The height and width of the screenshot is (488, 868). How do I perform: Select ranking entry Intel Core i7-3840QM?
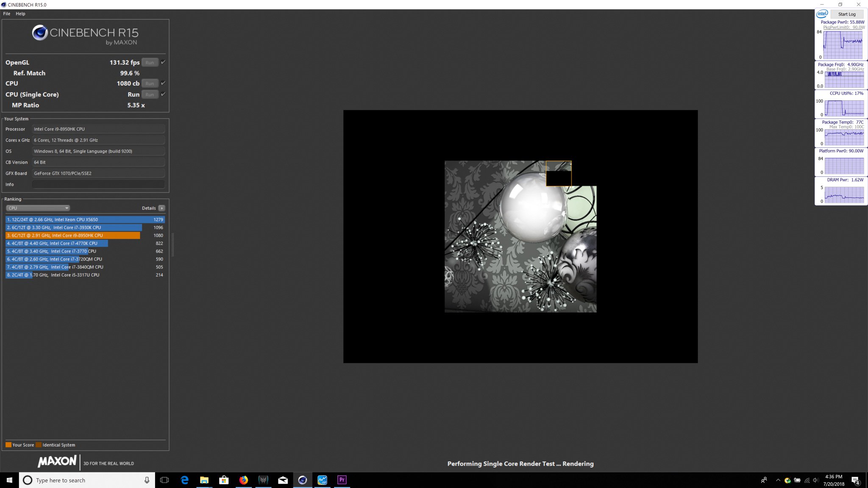pyautogui.click(x=85, y=267)
